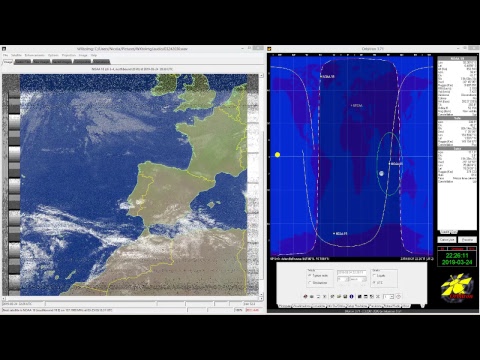Click the yellow Sun marker on the Orbitron map
The height and width of the screenshot is (360, 480).
click(x=277, y=155)
